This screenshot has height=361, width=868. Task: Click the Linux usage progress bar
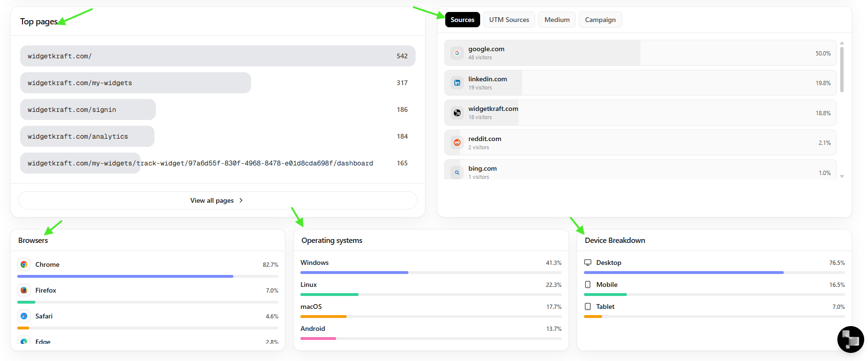click(431, 295)
